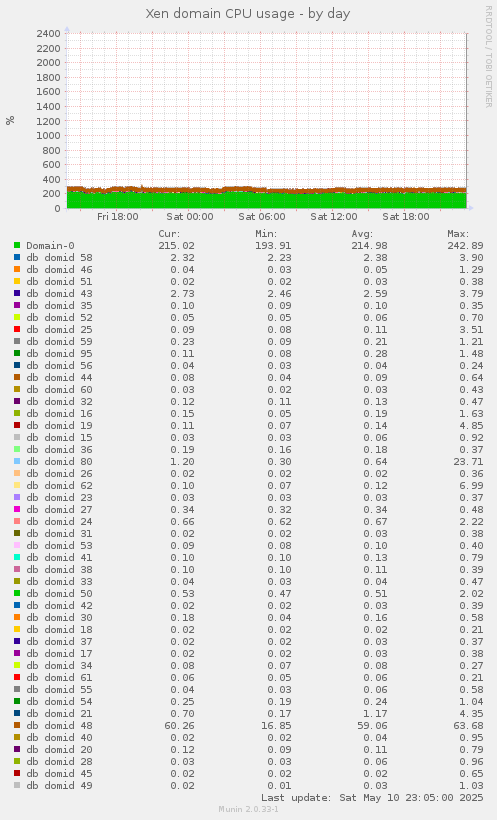Click the db domid 25 red swatch

click(x=17, y=329)
